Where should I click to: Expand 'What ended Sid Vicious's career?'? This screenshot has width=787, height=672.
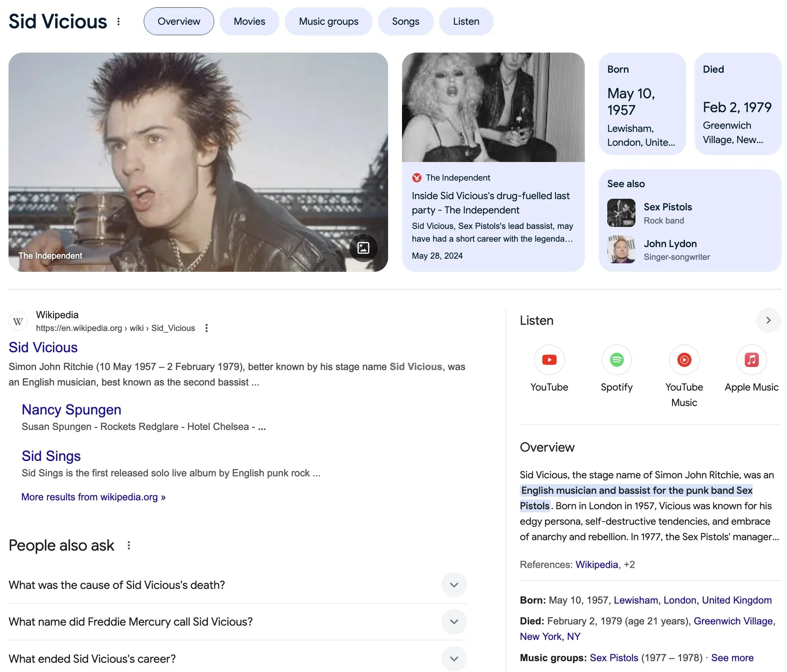coord(454,658)
